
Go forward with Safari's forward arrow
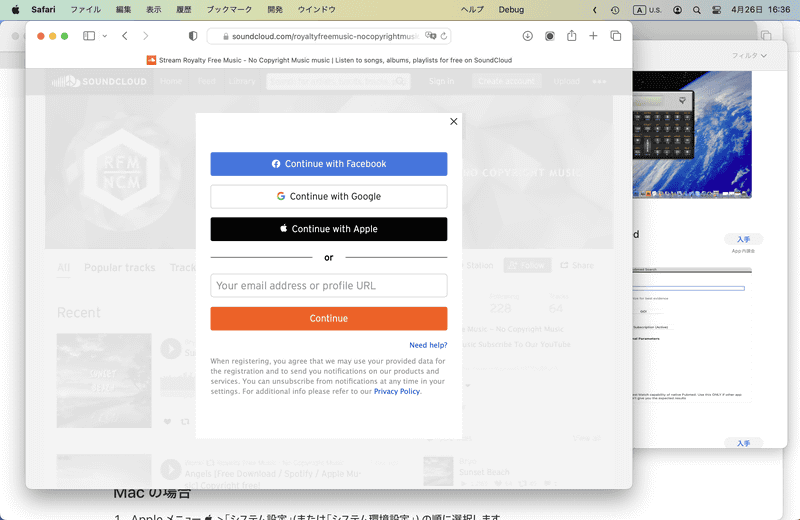(x=146, y=36)
